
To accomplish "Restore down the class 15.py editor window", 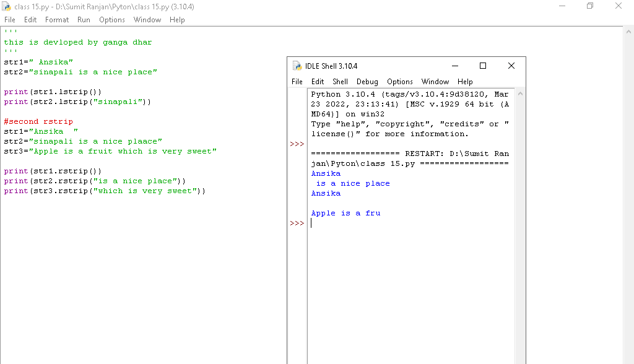I will click(590, 6).
